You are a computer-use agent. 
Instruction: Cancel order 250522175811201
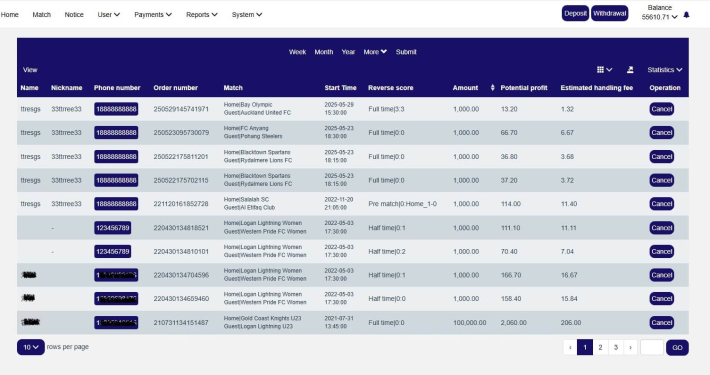(x=662, y=157)
